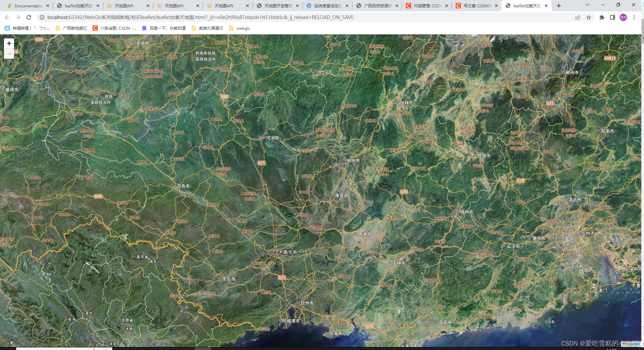Click the 安顺市 label on map
The width and height of the screenshot is (644, 350).
click(143, 43)
